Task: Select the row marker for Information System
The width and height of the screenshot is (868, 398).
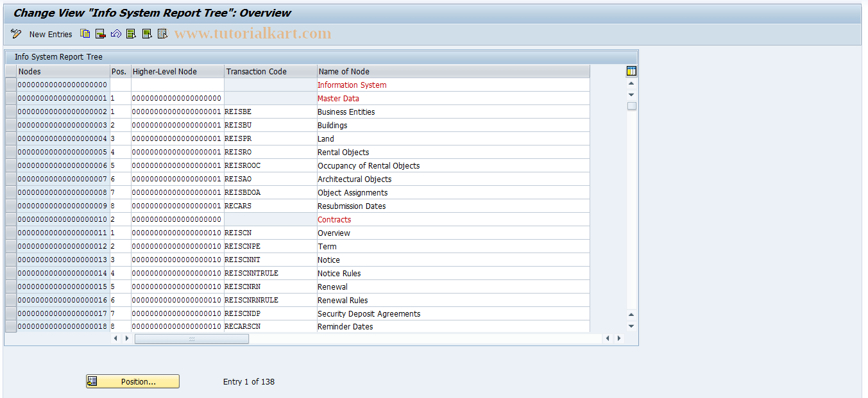Action: (x=10, y=85)
